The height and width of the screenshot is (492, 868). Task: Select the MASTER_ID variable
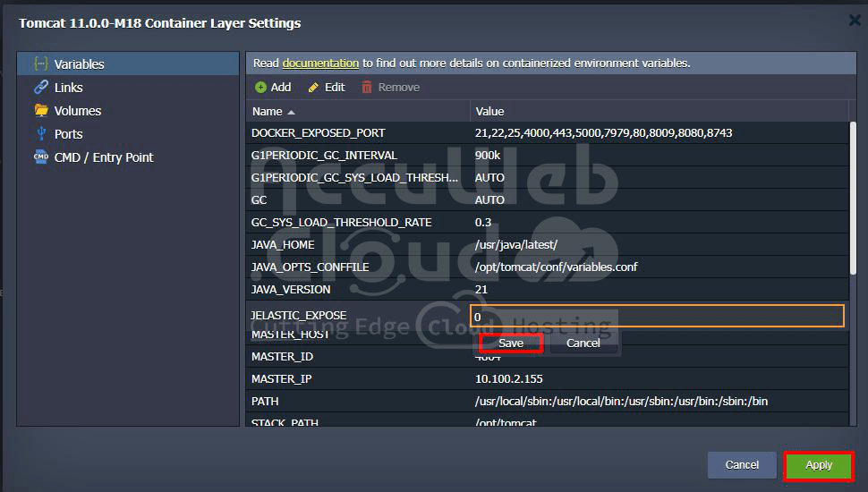pyautogui.click(x=282, y=356)
